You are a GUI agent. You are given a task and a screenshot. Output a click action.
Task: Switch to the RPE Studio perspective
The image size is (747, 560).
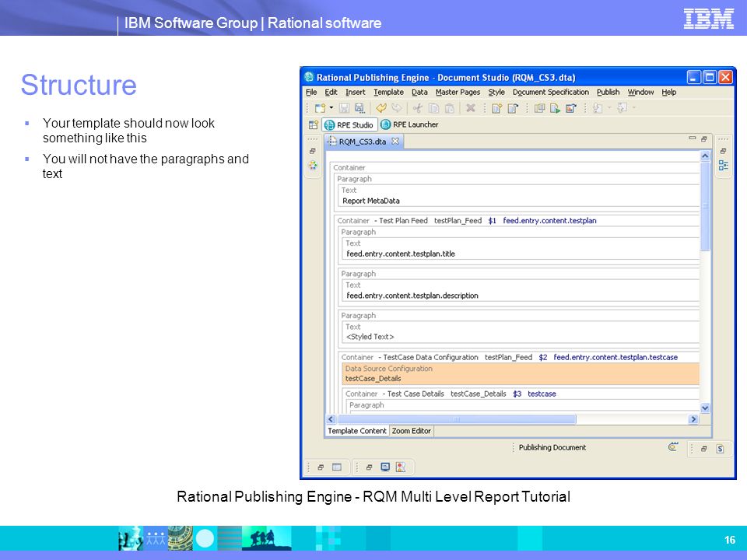tap(349, 124)
